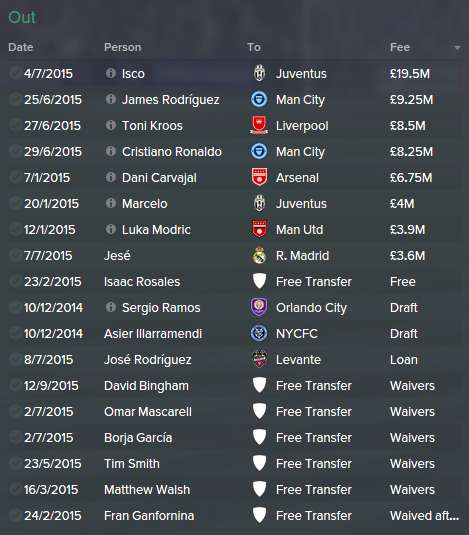Tick the checkmark for the Isco transfer row

pyautogui.click(x=15, y=73)
